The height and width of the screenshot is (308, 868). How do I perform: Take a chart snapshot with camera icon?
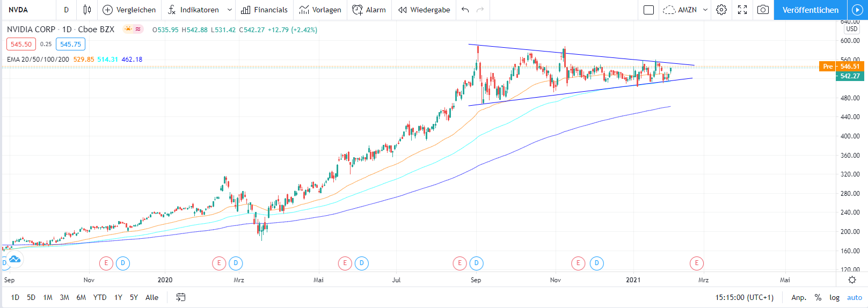point(763,10)
